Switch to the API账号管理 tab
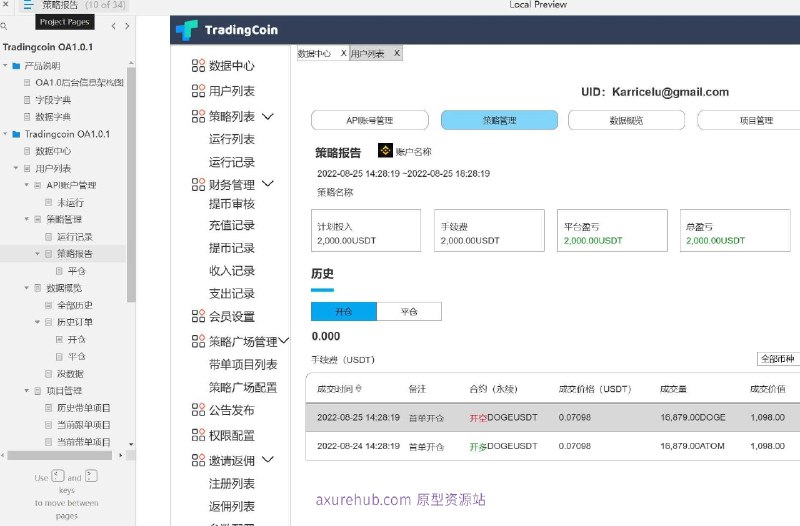 click(x=370, y=120)
